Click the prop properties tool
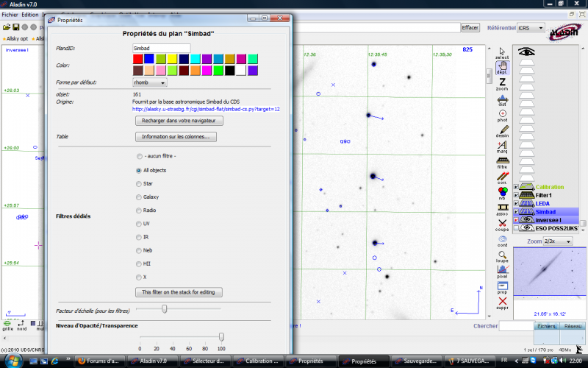Screen dimensions: 588x368 pos(502,287)
